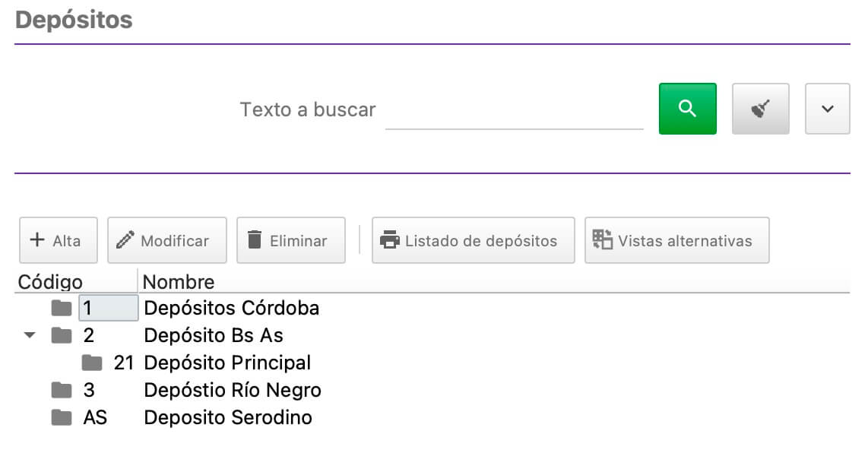Click folder icon of Deposito Serodino
Viewport: 868px width, 450px height.
(62, 417)
